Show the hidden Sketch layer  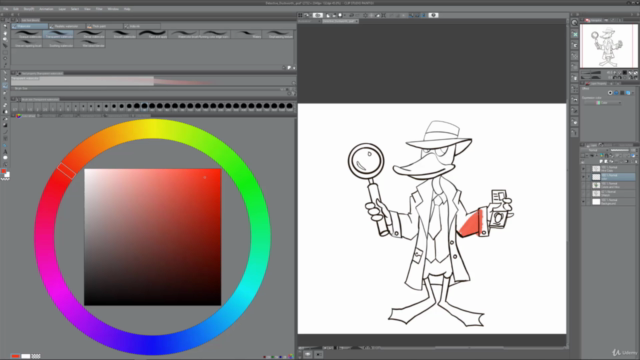click(583, 193)
